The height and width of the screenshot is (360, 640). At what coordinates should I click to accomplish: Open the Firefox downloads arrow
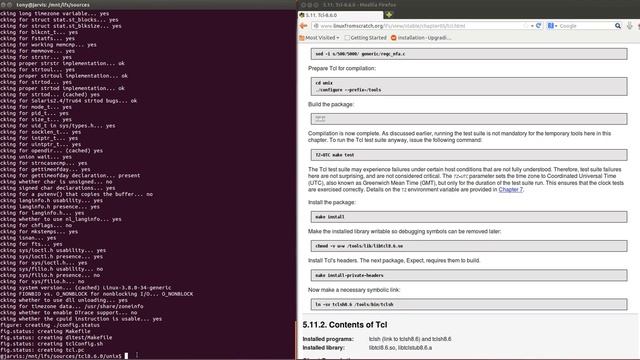pos(630,26)
